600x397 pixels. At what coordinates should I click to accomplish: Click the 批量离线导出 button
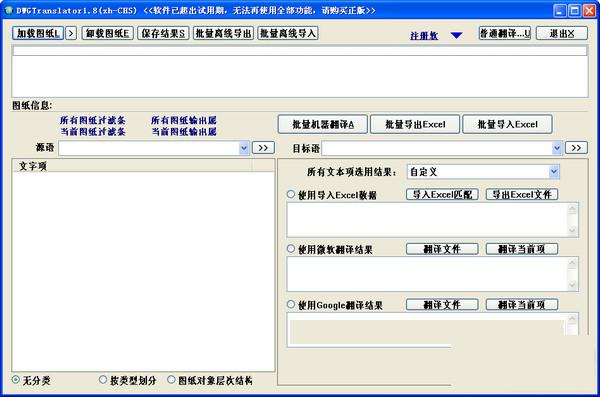click(x=223, y=33)
